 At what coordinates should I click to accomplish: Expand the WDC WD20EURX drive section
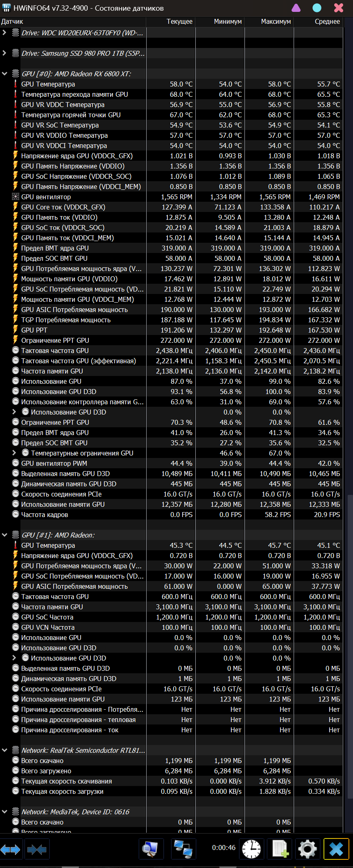point(5,32)
